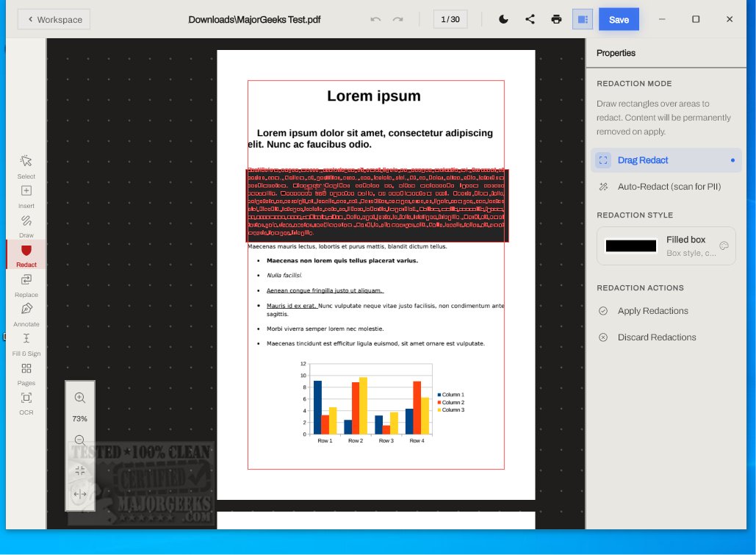Expand the Filled box style options

coord(666,246)
